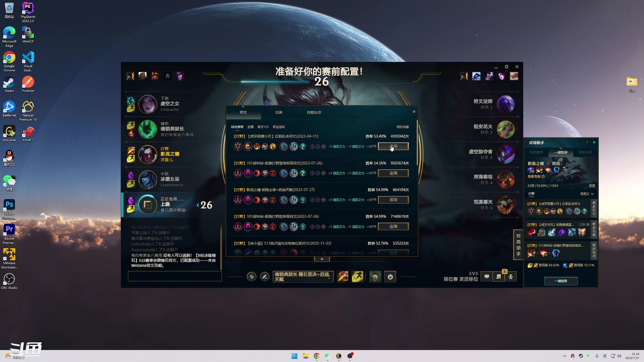Open the rune page editor pencil icon
Screen dimensions: 644x362
click(264, 277)
